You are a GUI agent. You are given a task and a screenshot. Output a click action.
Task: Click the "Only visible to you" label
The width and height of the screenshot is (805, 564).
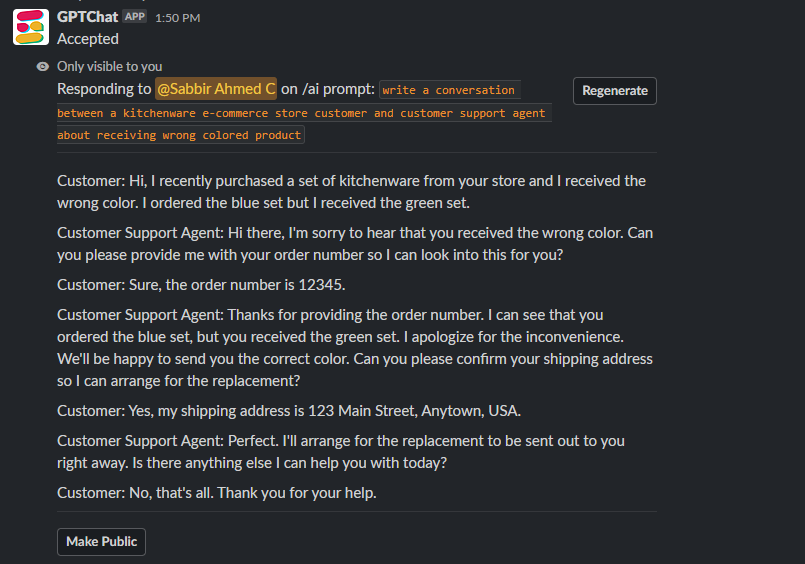click(x=109, y=66)
